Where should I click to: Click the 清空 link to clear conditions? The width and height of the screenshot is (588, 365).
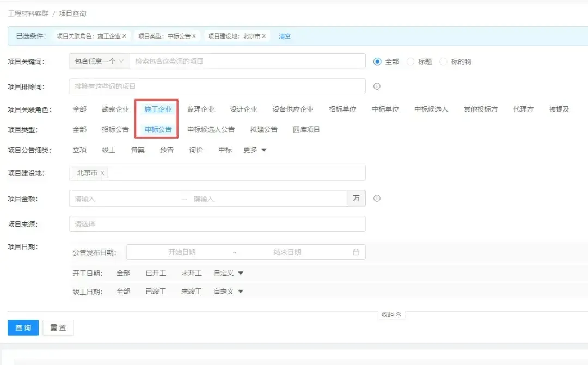(x=285, y=36)
